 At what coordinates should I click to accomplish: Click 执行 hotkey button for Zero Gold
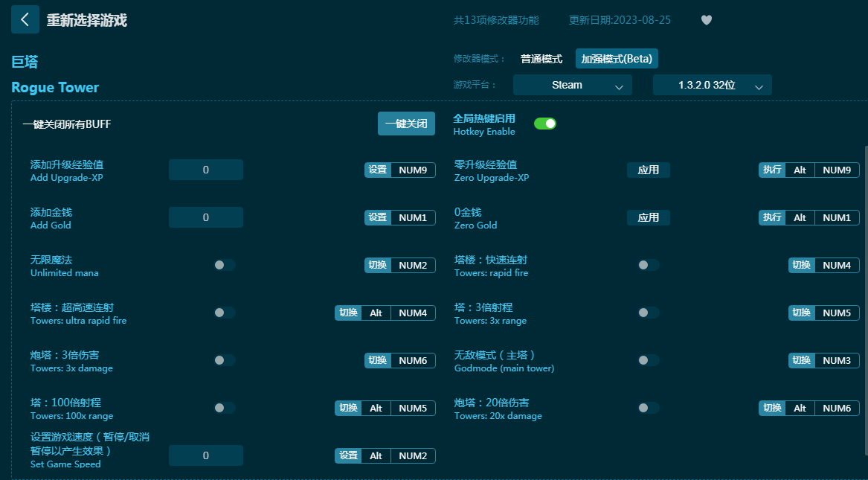click(771, 217)
